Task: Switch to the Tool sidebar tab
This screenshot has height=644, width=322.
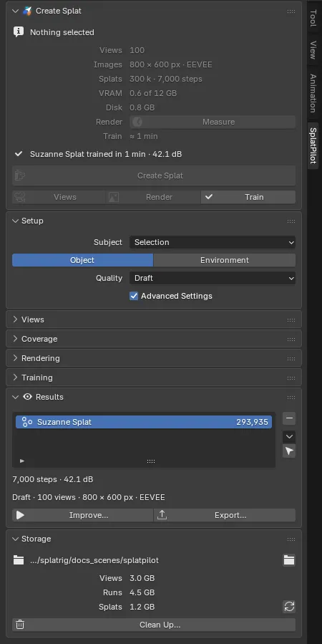Action: [x=313, y=18]
